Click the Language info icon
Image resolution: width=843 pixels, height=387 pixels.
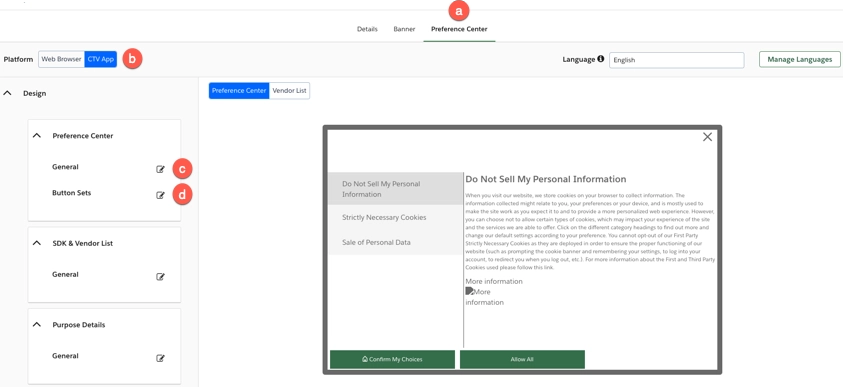coord(601,59)
